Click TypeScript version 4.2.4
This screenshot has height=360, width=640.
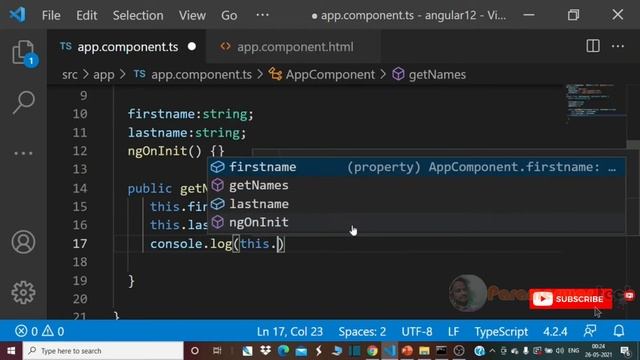pyautogui.click(x=555, y=331)
